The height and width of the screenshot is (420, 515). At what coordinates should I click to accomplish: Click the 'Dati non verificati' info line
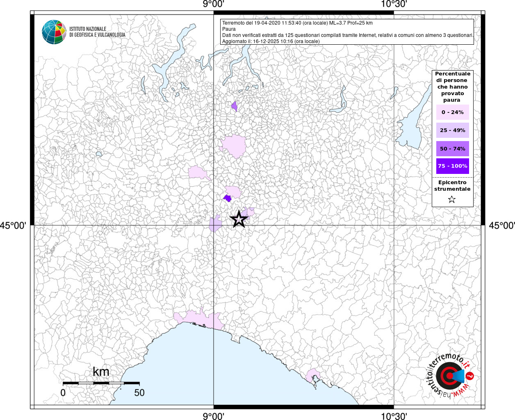[348, 35]
